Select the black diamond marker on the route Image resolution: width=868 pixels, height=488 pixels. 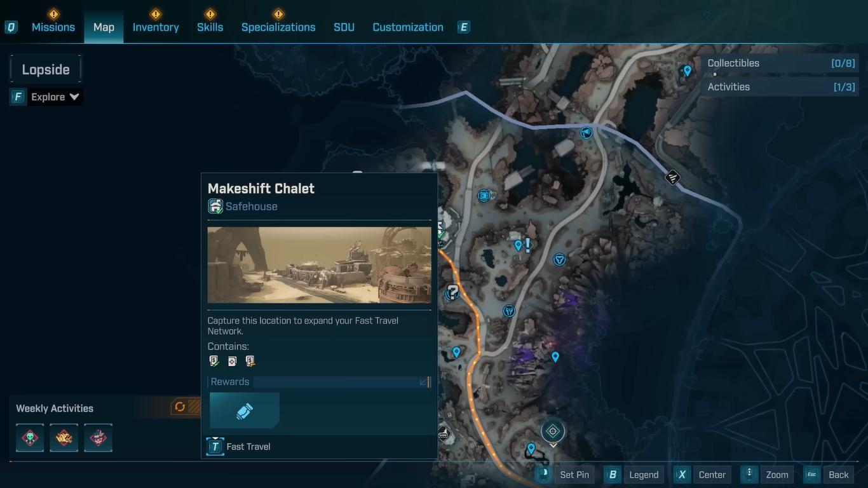click(672, 177)
